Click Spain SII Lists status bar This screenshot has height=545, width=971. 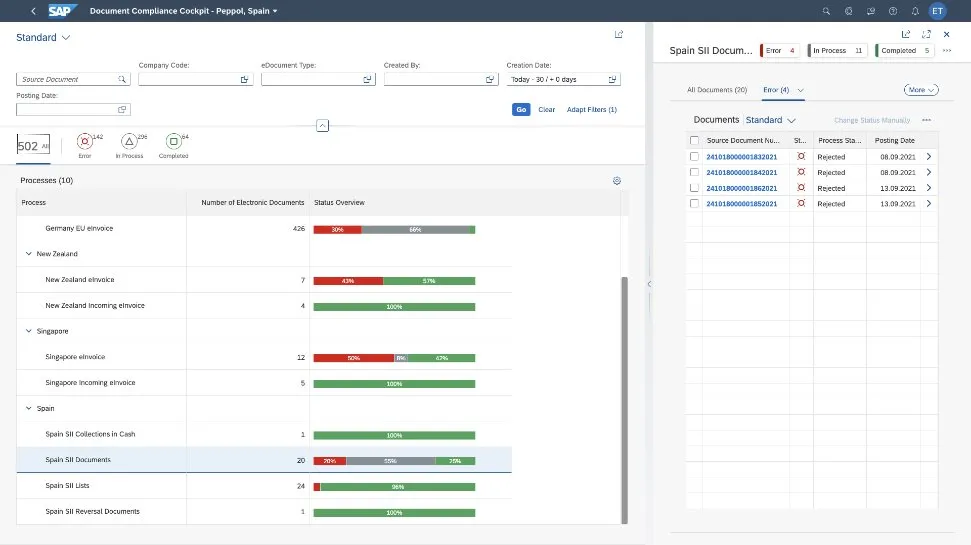[x=394, y=487]
